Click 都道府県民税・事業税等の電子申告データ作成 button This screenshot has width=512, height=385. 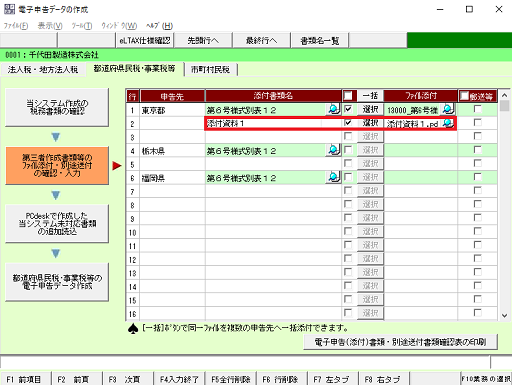tap(57, 282)
